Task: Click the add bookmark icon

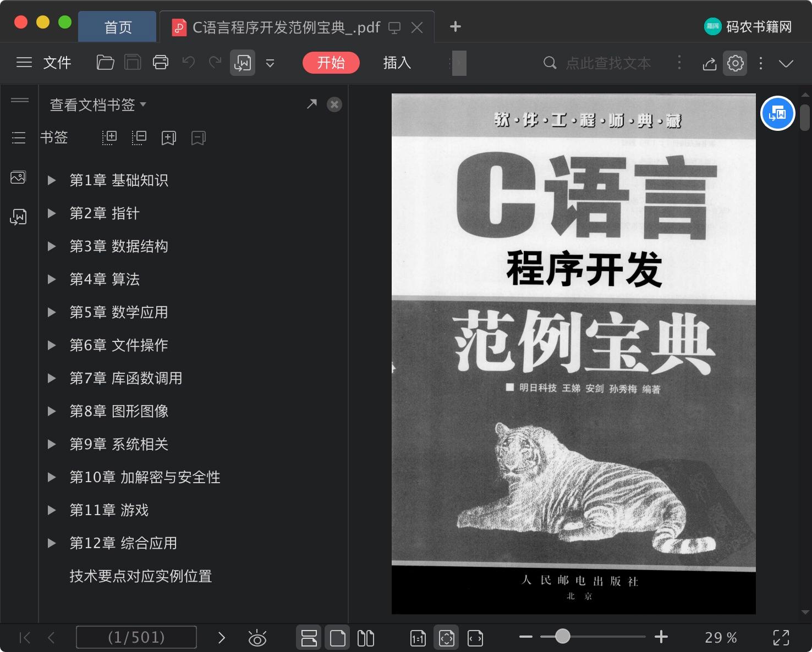Action: (x=169, y=138)
